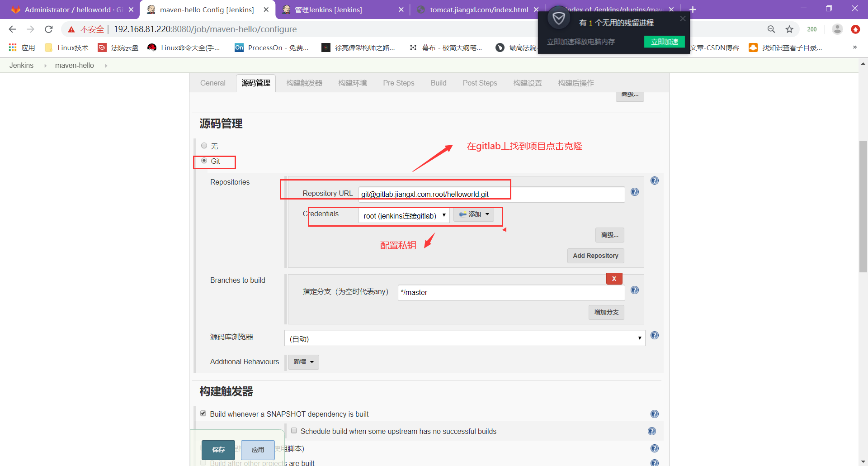Switch to the Post Steps tab
868x466 pixels.
pyautogui.click(x=480, y=83)
